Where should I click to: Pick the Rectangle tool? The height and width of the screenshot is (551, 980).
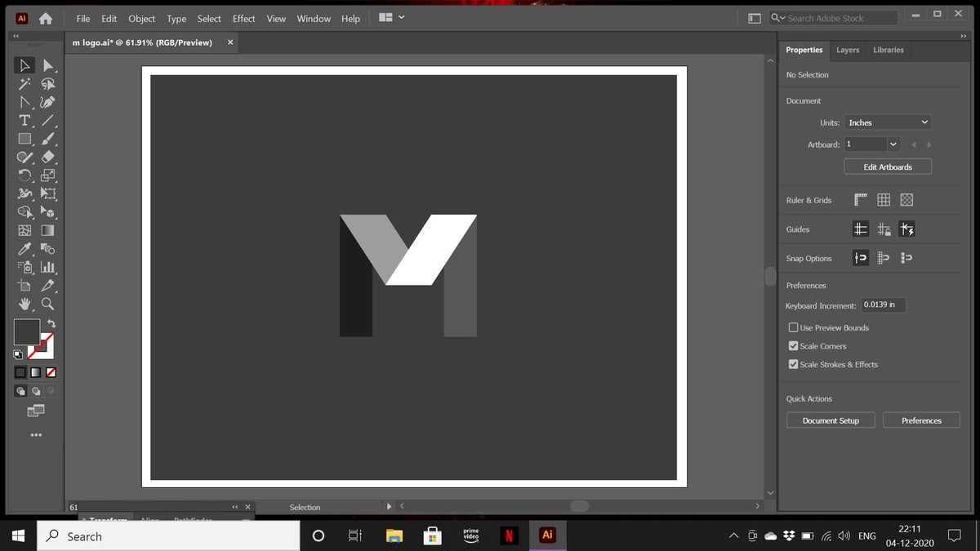click(24, 139)
